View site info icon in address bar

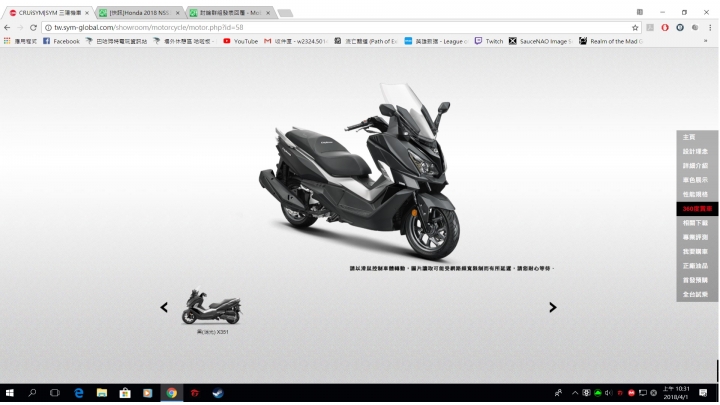[48, 28]
